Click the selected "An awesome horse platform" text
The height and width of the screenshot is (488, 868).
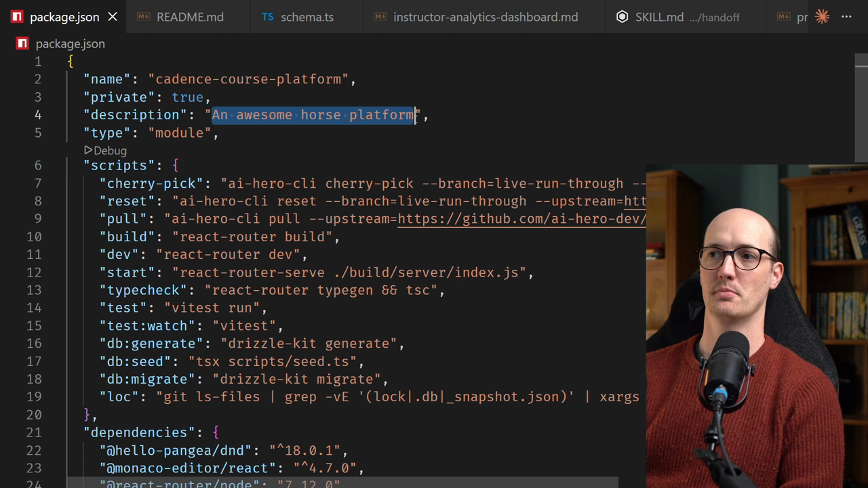(x=313, y=115)
